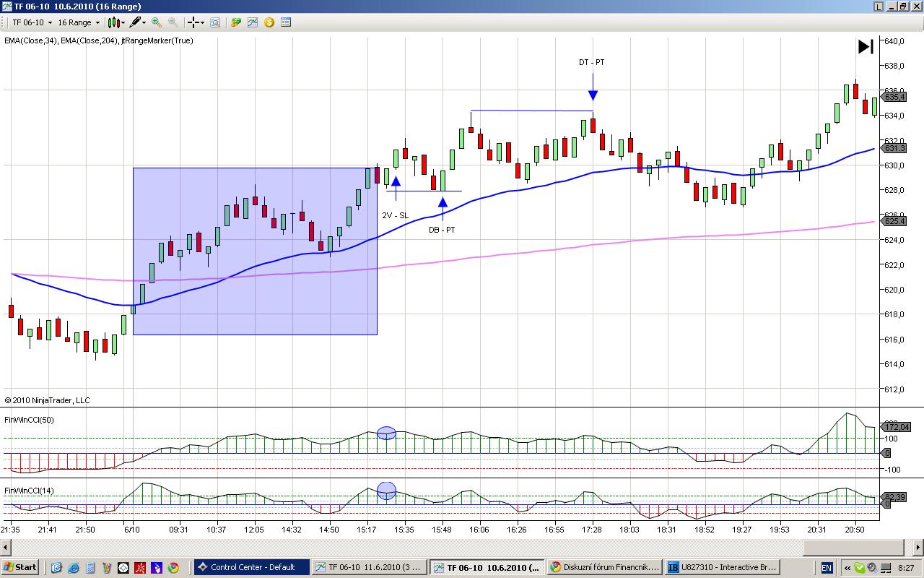Restore down the chart window
Viewport: 924px width, 578px height.
pyautogui.click(x=902, y=7)
